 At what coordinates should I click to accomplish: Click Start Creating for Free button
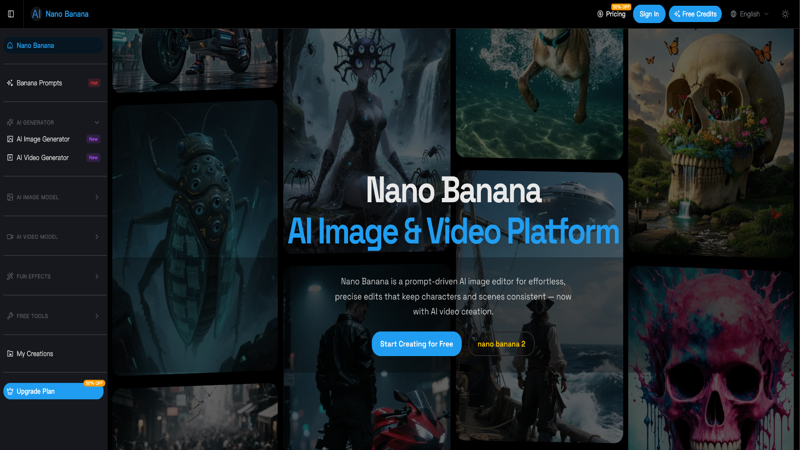coord(416,344)
